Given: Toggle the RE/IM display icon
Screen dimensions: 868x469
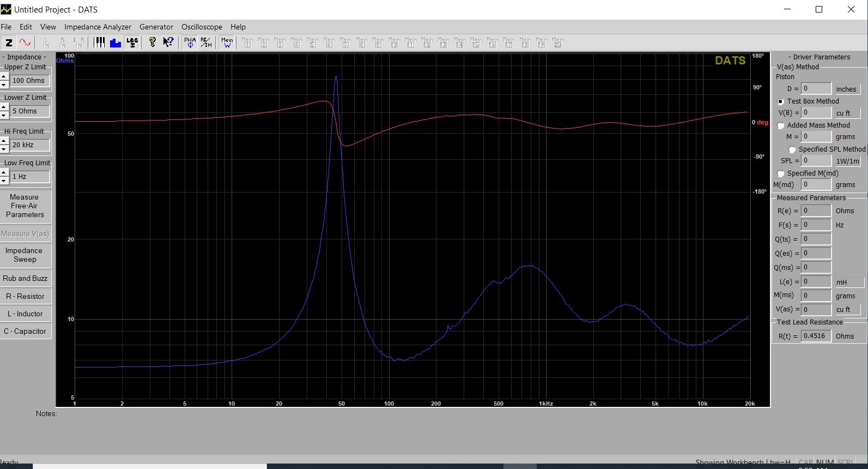Looking at the screenshot, I should pos(206,43).
